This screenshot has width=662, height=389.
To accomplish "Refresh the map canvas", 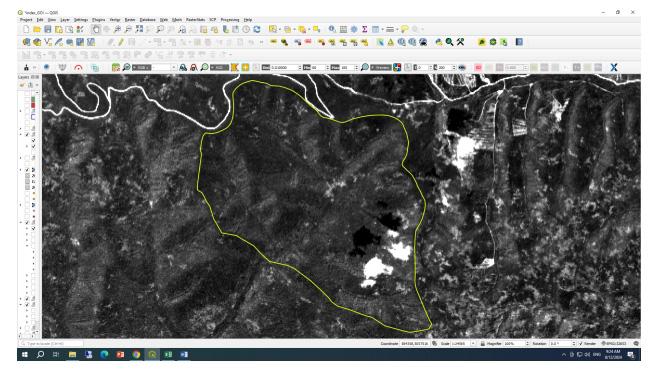I will 257,29.
